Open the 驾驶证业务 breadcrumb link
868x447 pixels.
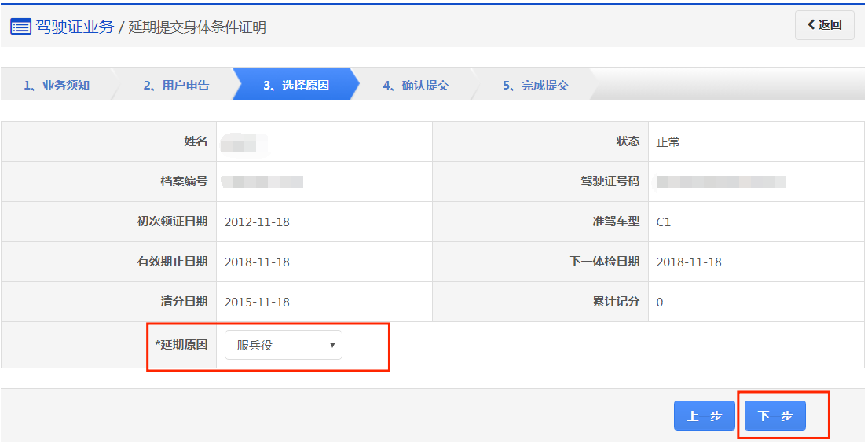coord(75,27)
